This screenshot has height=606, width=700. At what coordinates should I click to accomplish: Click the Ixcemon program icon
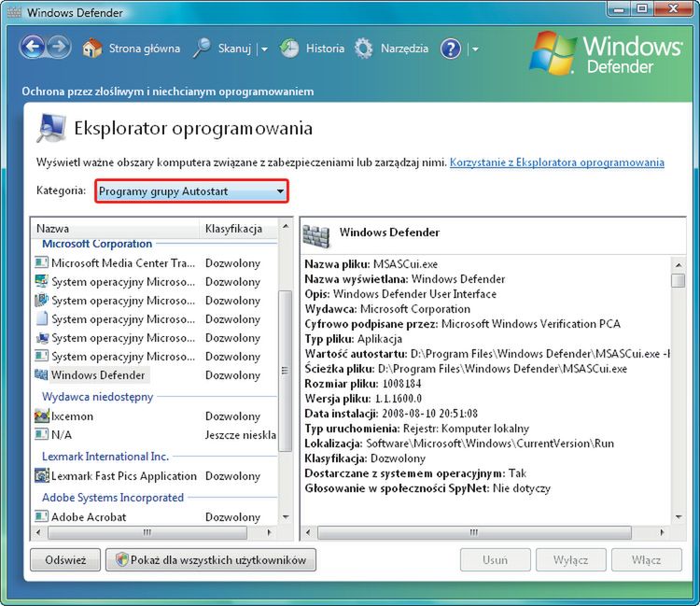pos(41,416)
